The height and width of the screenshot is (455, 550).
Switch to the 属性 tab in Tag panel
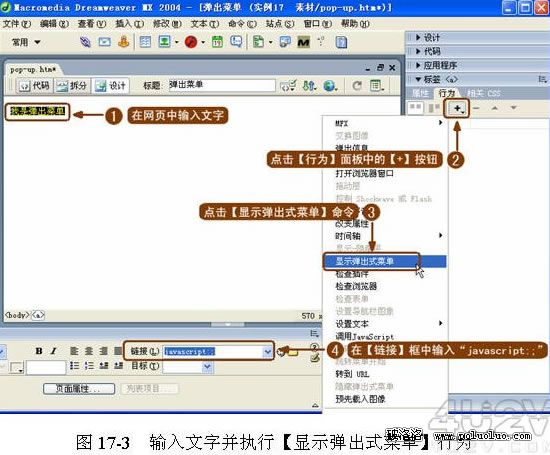tap(420, 93)
